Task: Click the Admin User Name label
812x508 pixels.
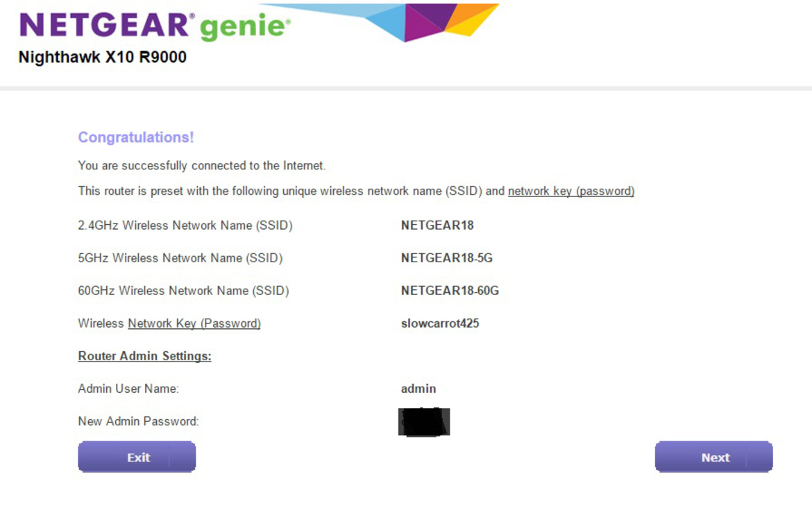Action: (128, 389)
